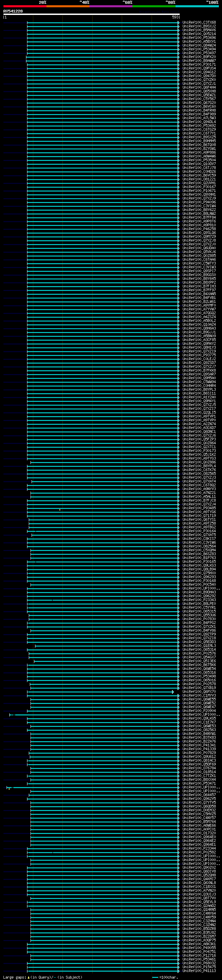
Task: Open the hit UniRef100_Q05214
Action: (x=199, y=34)
